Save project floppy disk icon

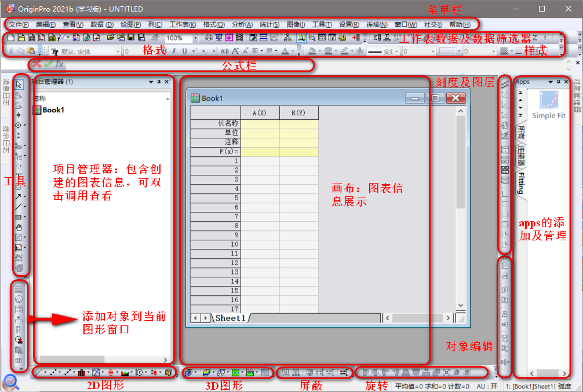131,38
